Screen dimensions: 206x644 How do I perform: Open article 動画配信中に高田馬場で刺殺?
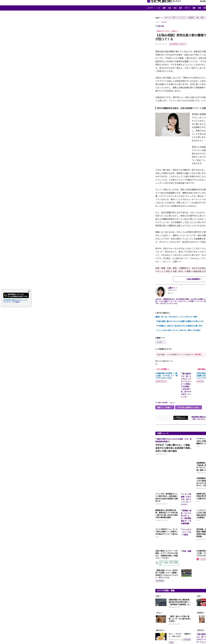tap(167, 514)
